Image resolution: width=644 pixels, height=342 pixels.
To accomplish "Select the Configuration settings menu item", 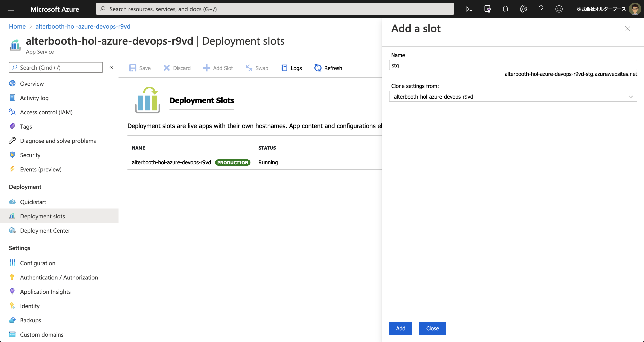I will click(38, 263).
